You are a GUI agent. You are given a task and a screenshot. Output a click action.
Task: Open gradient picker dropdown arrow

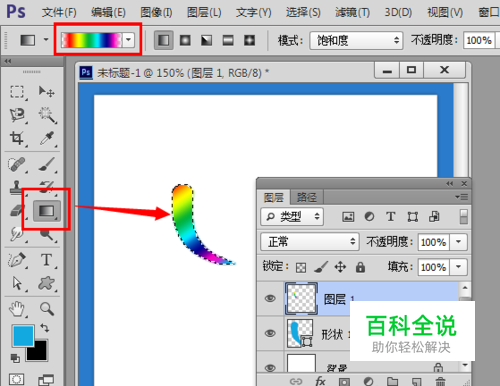[x=128, y=40]
